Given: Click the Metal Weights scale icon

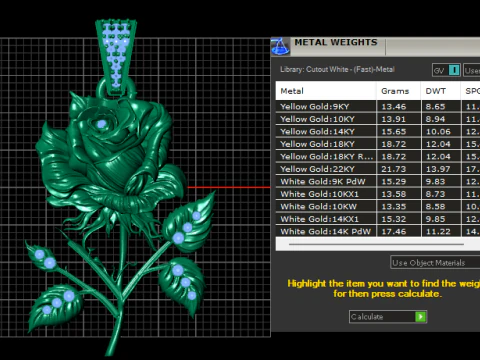Looking at the screenshot, I should [x=280, y=46].
